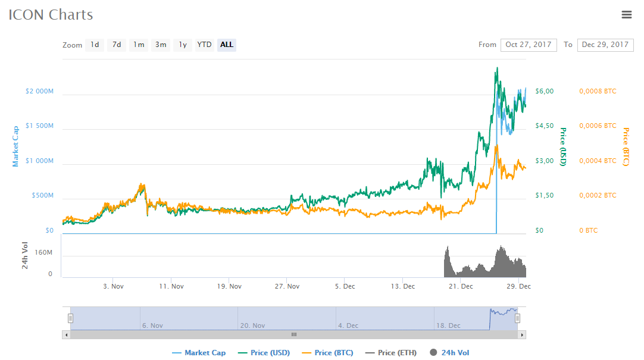Viewport: 644px width, 360px height.
Task: Set zoom range to 1y
Action: (x=183, y=45)
